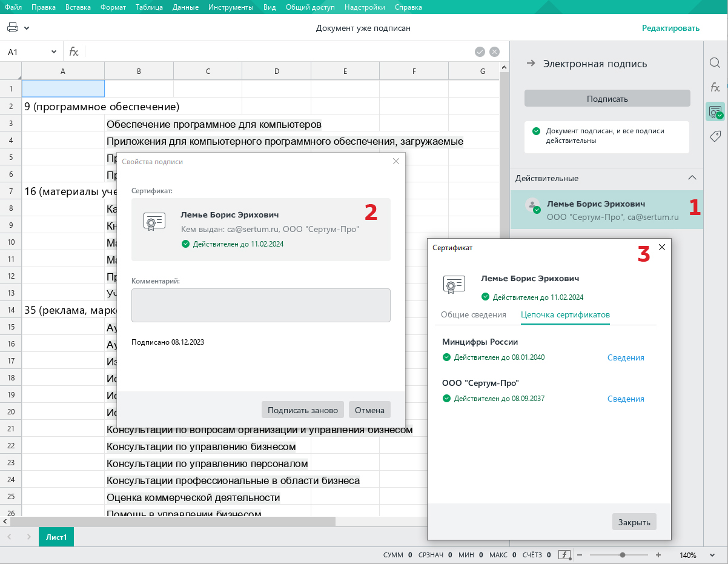Click the Комментарий text field
This screenshot has width=728, height=564.
(x=260, y=305)
